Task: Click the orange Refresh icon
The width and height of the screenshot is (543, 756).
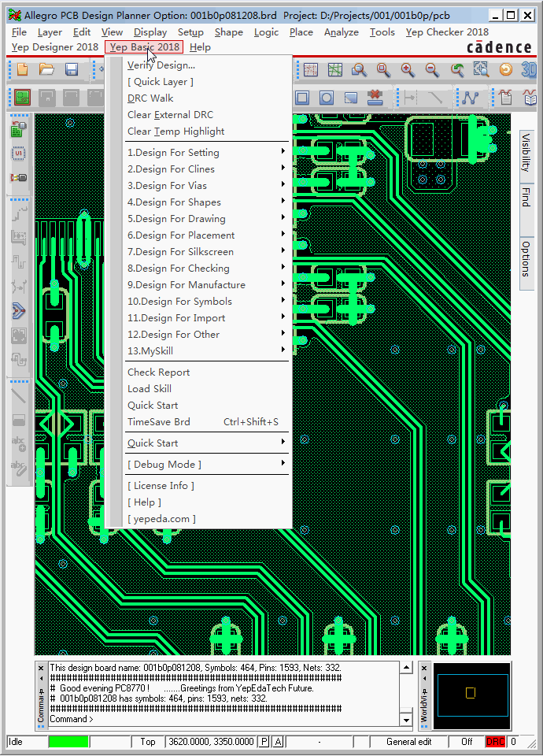Action: click(x=505, y=69)
